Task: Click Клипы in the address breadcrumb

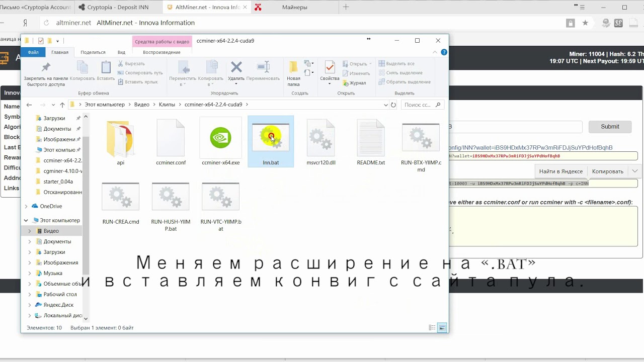Action: (x=167, y=105)
